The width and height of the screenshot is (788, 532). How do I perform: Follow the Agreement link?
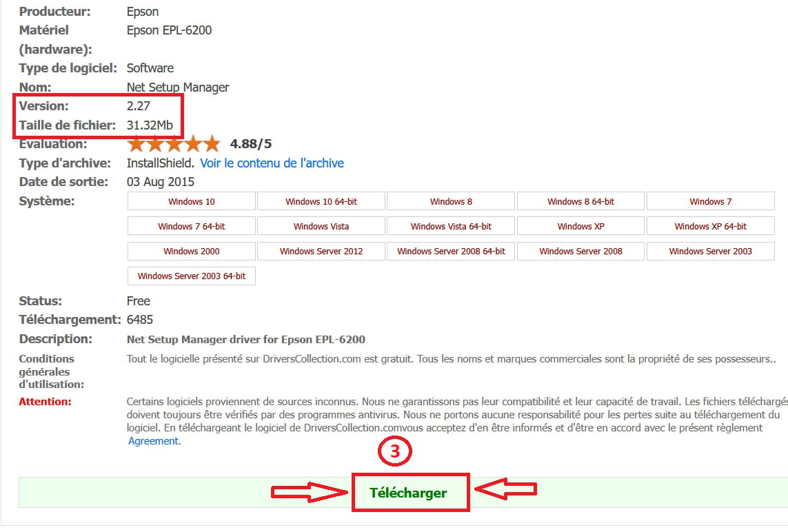click(x=153, y=441)
